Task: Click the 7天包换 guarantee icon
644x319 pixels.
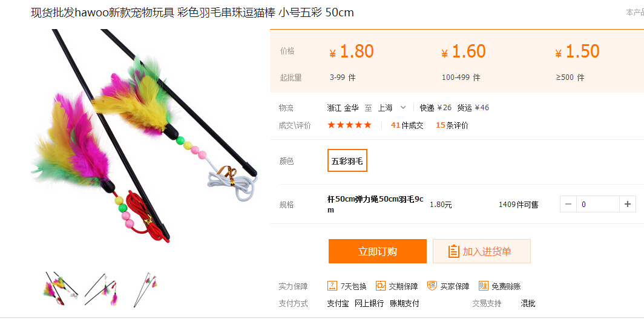Action: point(332,286)
